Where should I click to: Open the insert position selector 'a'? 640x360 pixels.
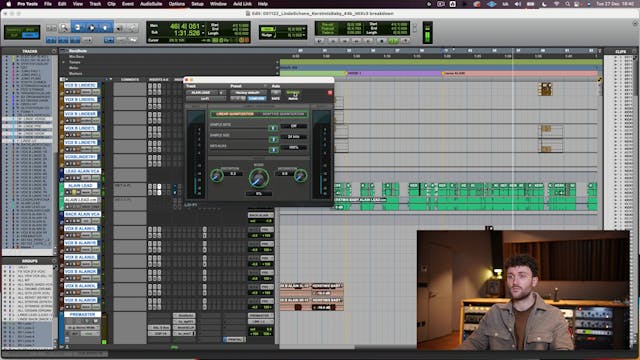tap(222, 93)
